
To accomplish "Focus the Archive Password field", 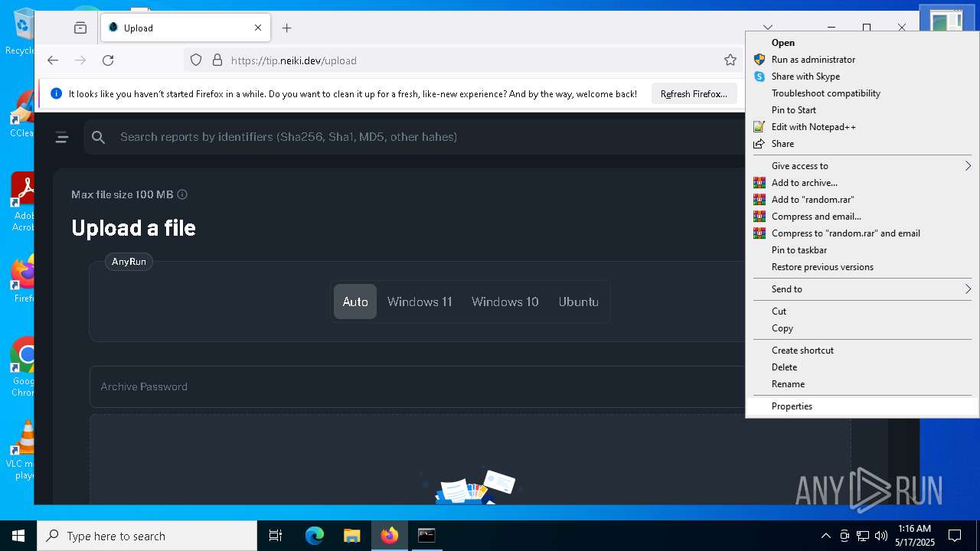I will (x=418, y=386).
